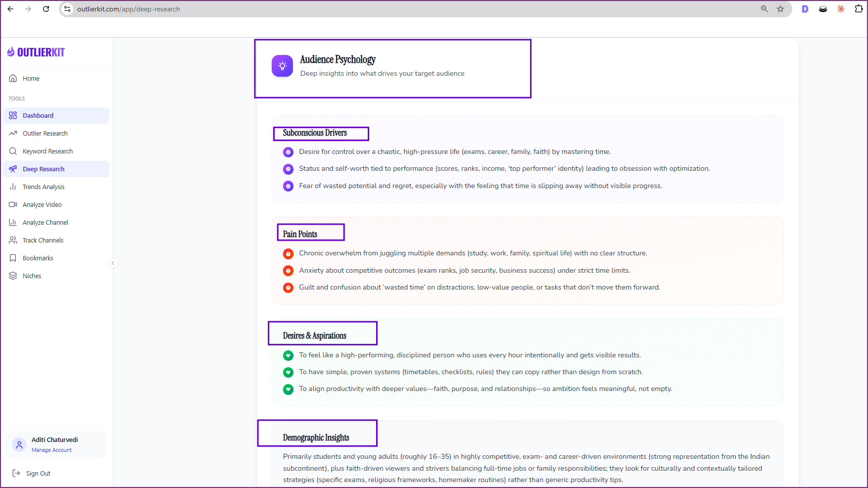Click the Manage Account link

pos(51,450)
